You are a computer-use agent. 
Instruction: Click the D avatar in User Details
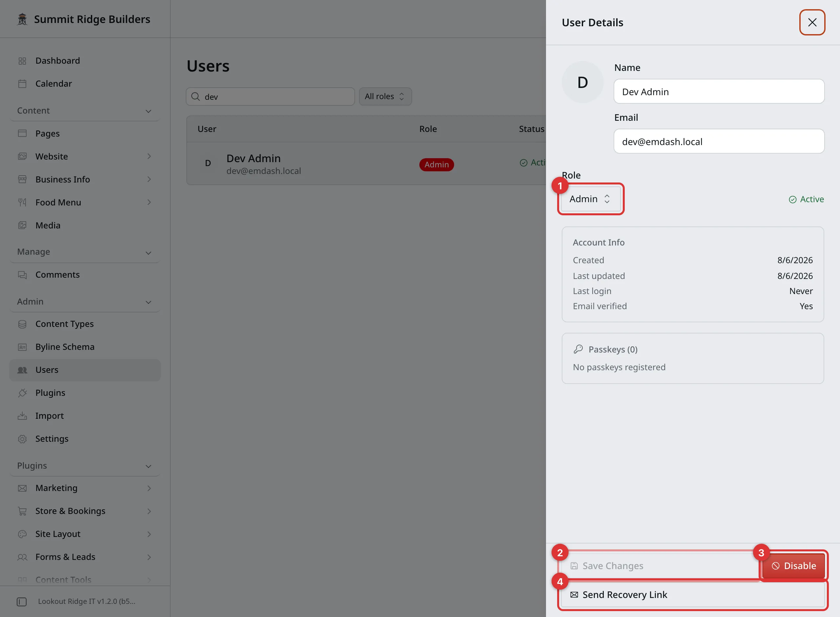point(582,82)
